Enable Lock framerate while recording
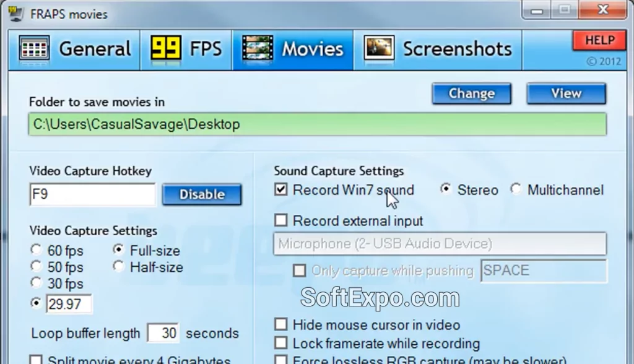This screenshot has width=634, height=364. [x=280, y=343]
